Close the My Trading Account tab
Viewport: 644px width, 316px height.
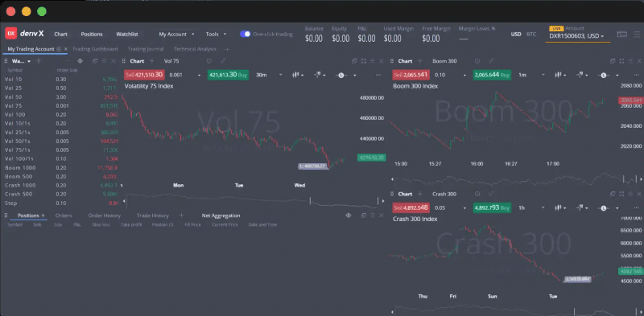point(66,49)
